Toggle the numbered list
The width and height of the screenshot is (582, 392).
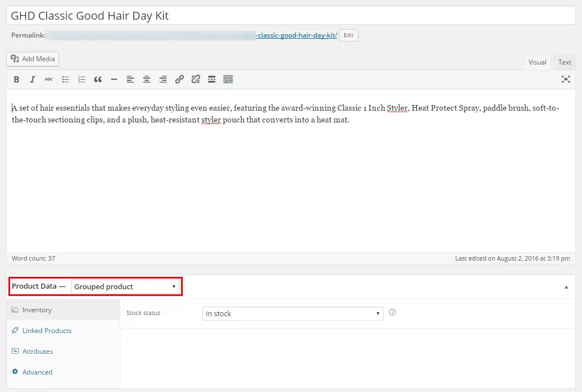[82, 79]
